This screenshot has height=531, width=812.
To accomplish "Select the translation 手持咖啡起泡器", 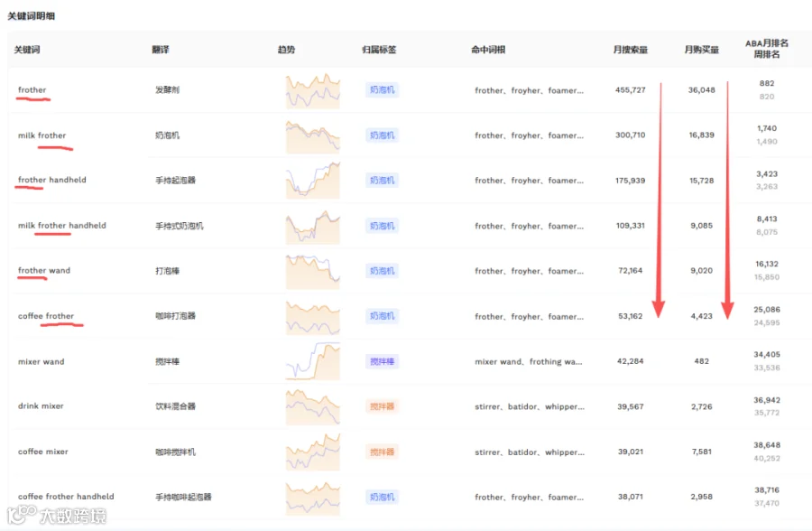I will (x=183, y=497).
